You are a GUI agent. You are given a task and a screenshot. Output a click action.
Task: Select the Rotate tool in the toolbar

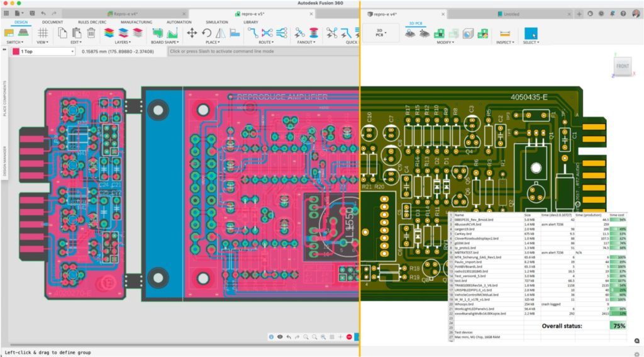207,33
